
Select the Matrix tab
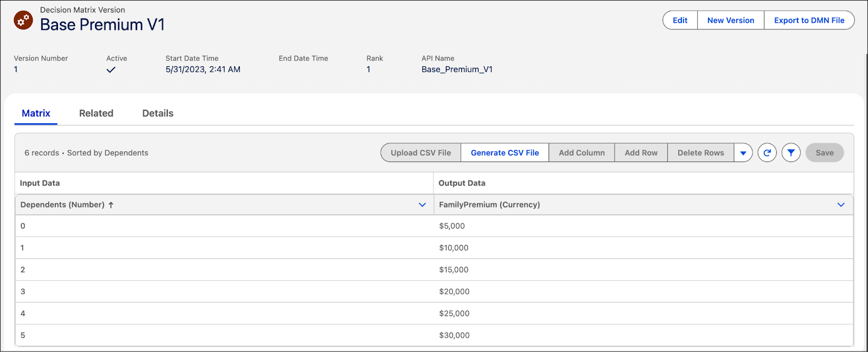coord(36,113)
